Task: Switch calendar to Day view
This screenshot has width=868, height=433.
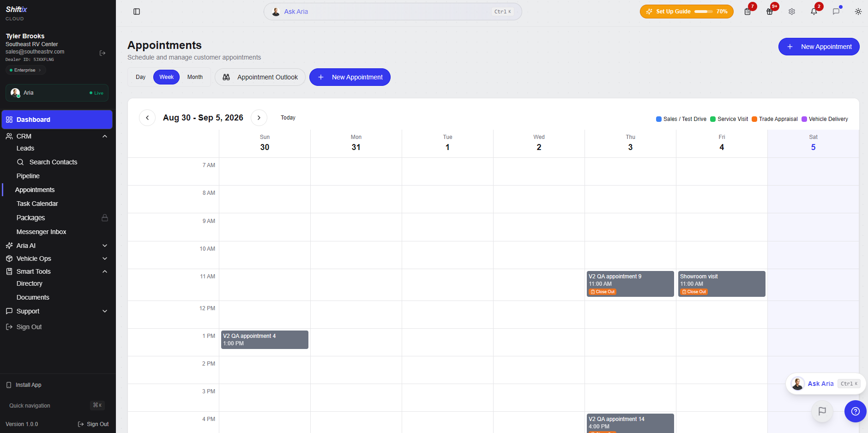Action: (141, 77)
